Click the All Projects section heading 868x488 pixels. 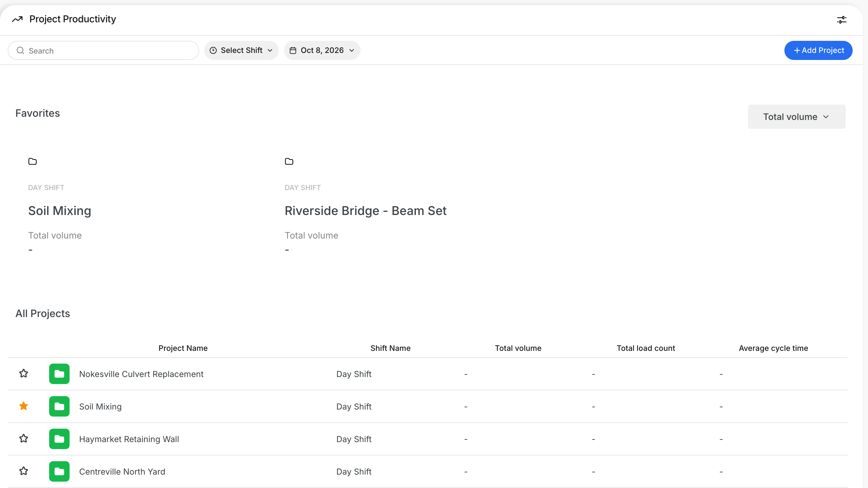point(42,314)
